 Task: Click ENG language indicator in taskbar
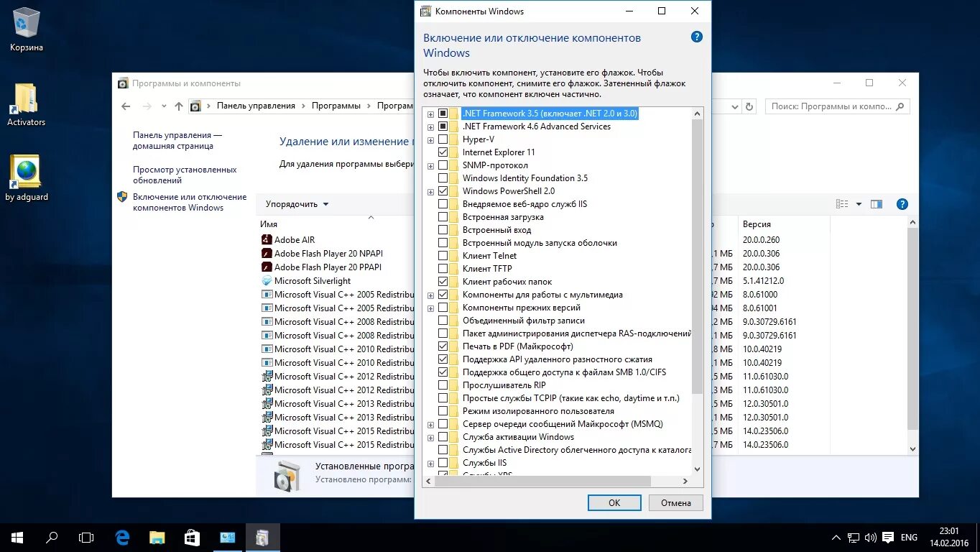coord(909,538)
